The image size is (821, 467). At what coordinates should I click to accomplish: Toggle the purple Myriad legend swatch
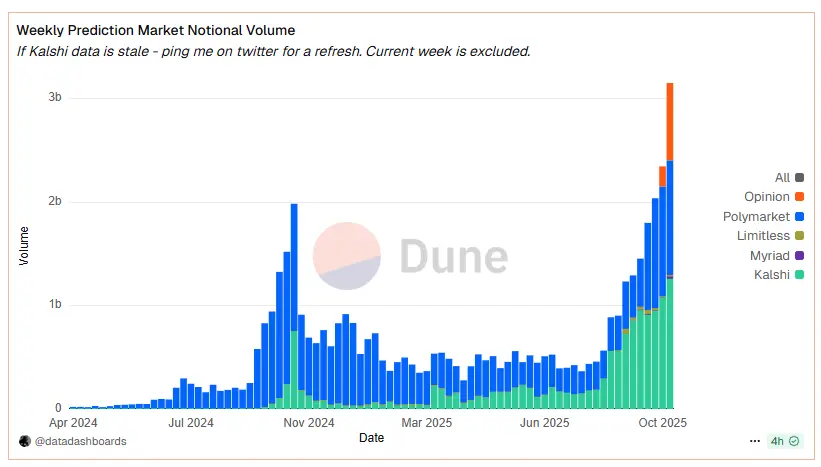[x=799, y=256]
